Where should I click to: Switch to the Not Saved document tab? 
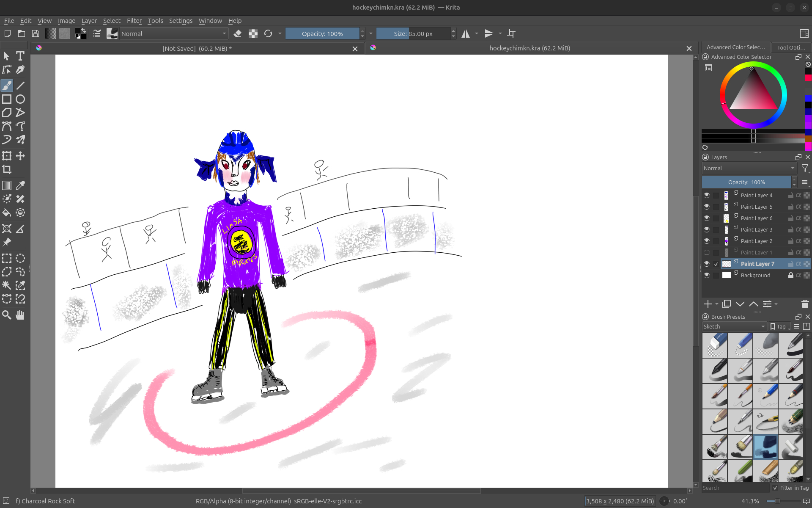(197, 48)
